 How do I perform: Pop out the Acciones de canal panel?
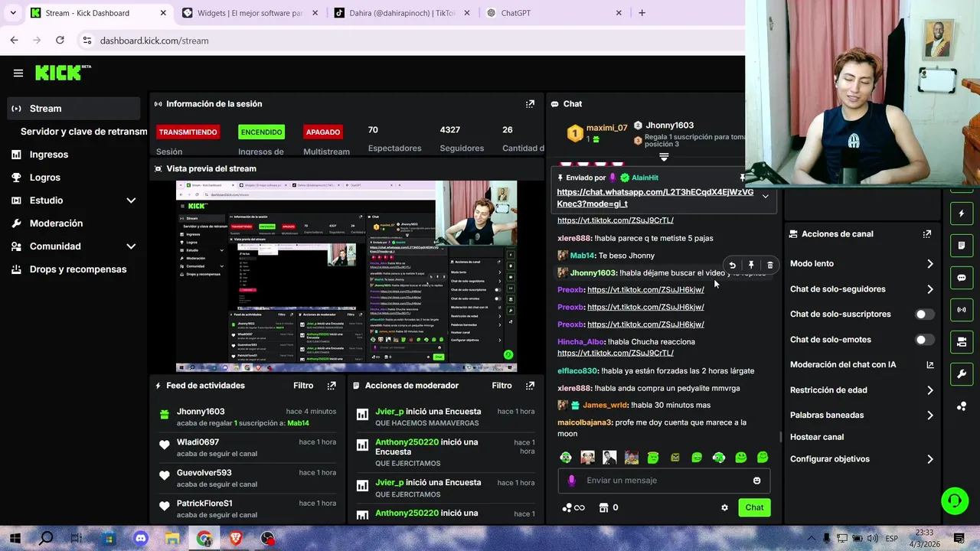click(927, 234)
